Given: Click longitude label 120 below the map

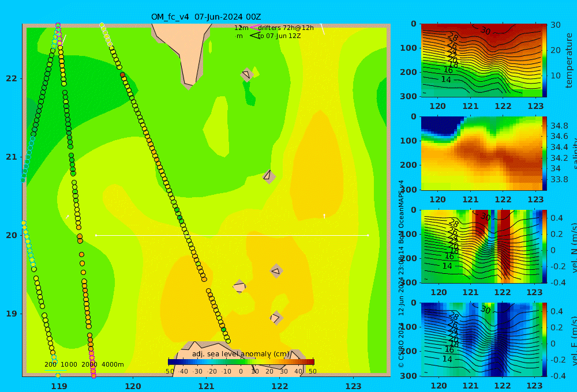Looking at the screenshot, I should click(x=133, y=386).
